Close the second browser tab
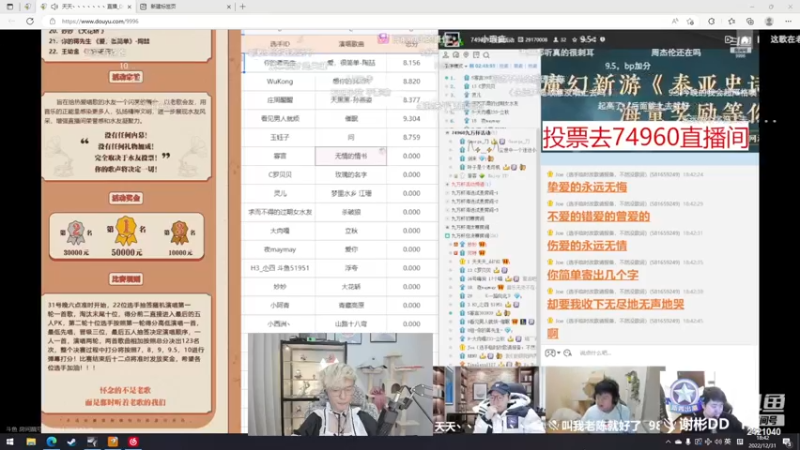The height and width of the screenshot is (450, 800). click(229, 7)
